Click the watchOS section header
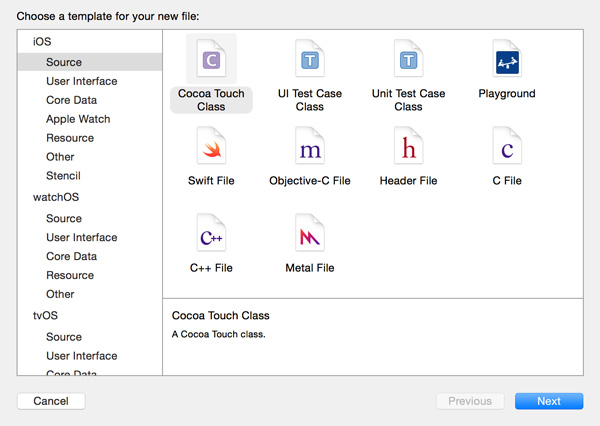Image resolution: width=600 pixels, height=426 pixels. click(x=56, y=197)
